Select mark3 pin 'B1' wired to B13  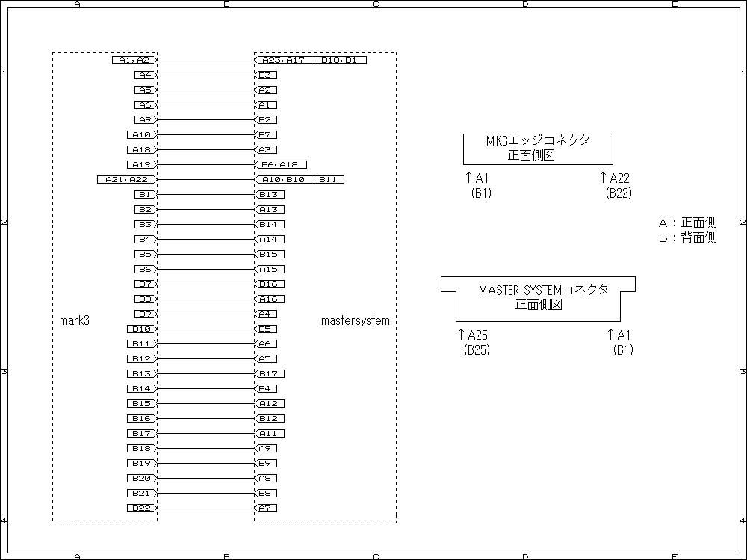pyautogui.click(x=146, y=194)
